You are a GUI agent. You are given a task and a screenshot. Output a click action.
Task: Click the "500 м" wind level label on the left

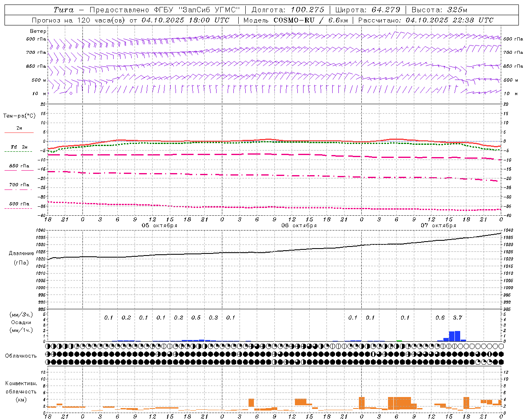tap(39, 80)
